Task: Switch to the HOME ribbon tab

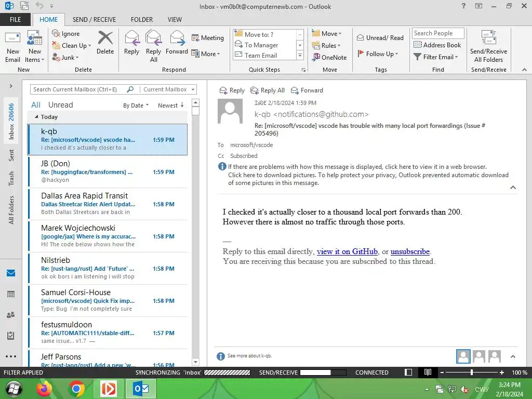Action: [48, 20]
